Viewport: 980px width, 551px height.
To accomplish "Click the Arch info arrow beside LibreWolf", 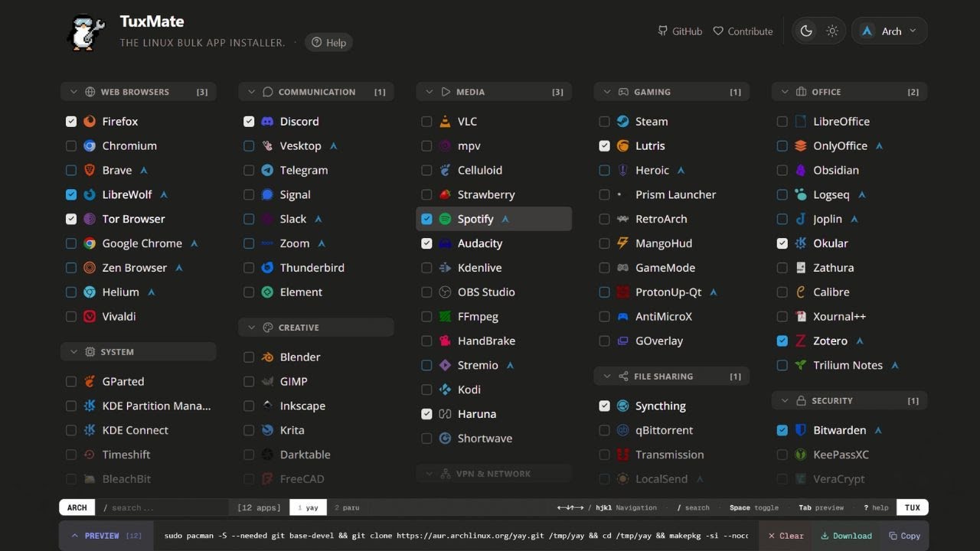I will [164, 195].
